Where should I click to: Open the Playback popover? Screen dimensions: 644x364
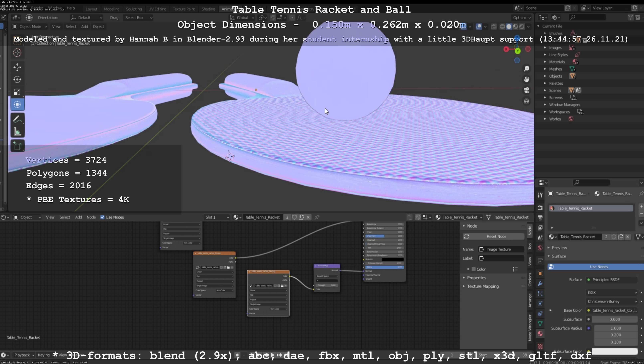24,355
